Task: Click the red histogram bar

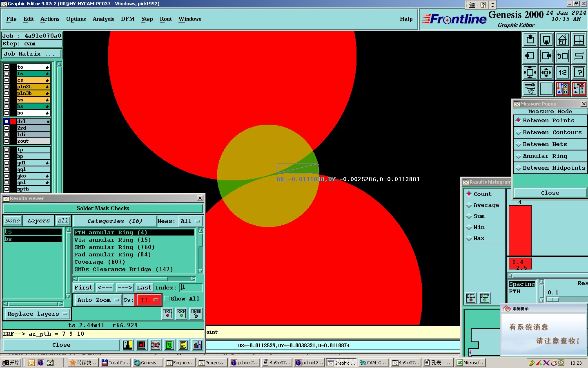Action: click(x=520, y=231)
